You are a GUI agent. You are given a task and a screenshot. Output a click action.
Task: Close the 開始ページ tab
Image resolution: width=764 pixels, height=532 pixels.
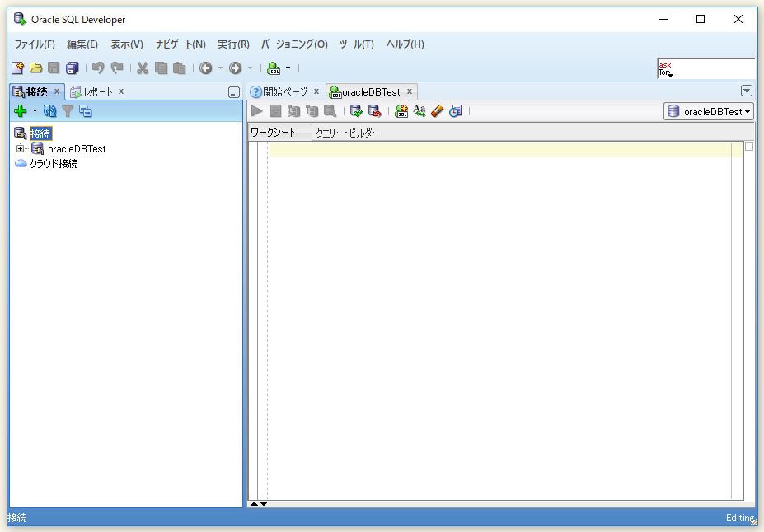[x=316, y=91]
